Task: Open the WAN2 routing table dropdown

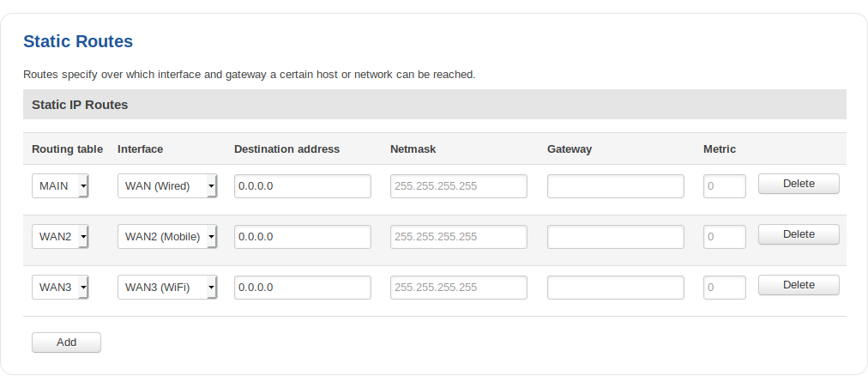Action: tap(60, 237)
